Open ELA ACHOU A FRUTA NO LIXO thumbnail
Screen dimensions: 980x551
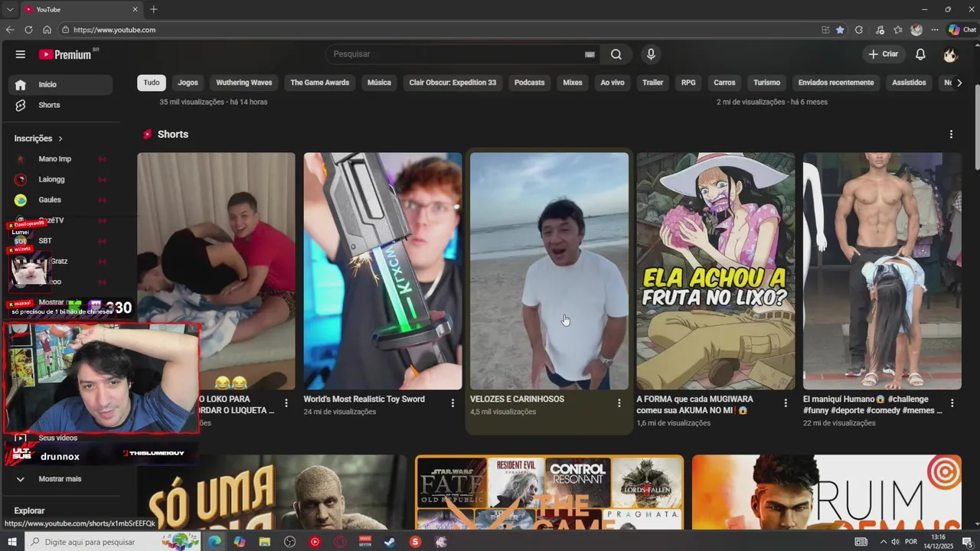pos(716,271)
